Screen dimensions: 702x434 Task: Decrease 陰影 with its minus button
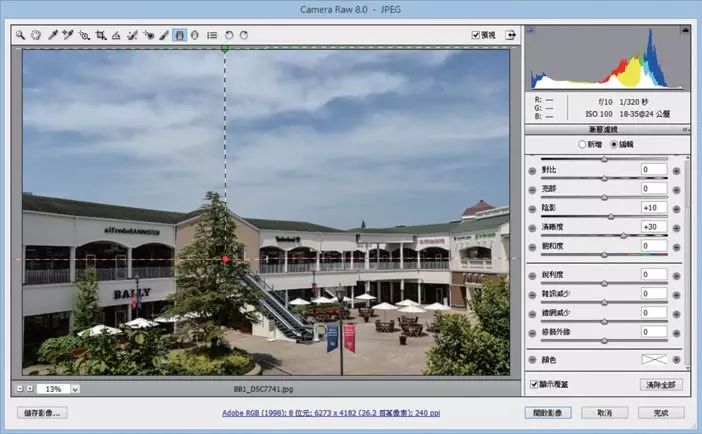tap(532, 209)
